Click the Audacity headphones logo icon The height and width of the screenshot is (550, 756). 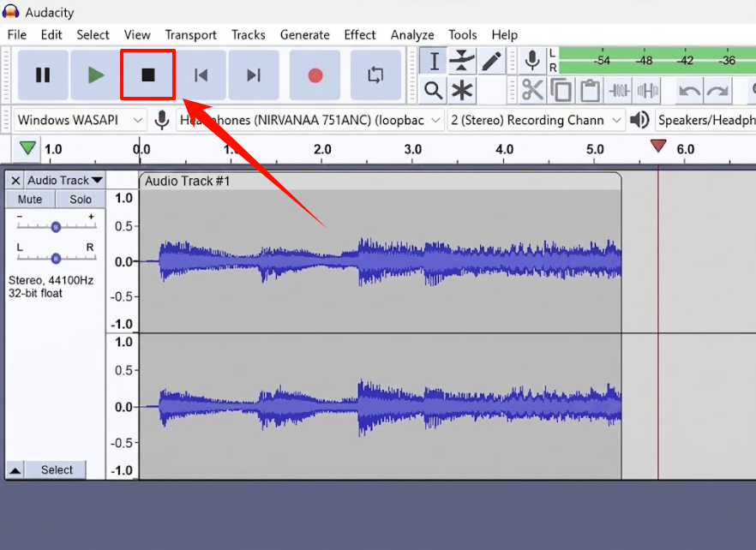click(10, 12)
